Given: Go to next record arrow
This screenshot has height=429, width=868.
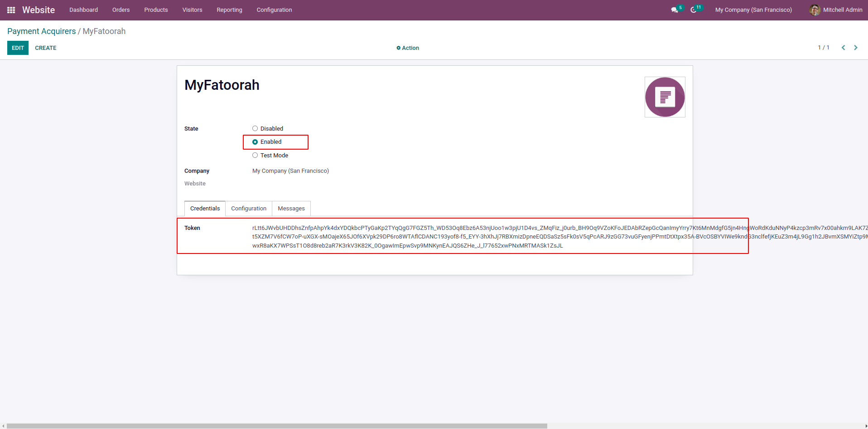Looking at the screenshot, I should pyautogui.click(x=856, y=48).
